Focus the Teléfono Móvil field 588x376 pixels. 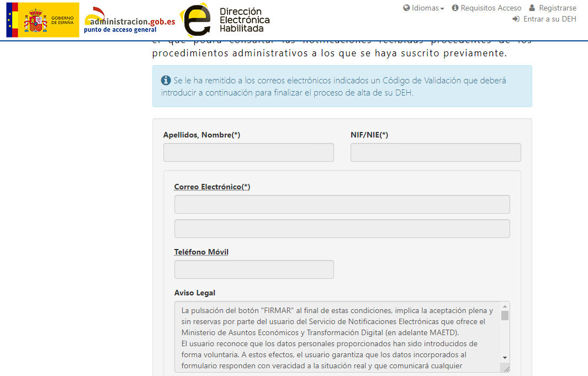coord(254,269)
